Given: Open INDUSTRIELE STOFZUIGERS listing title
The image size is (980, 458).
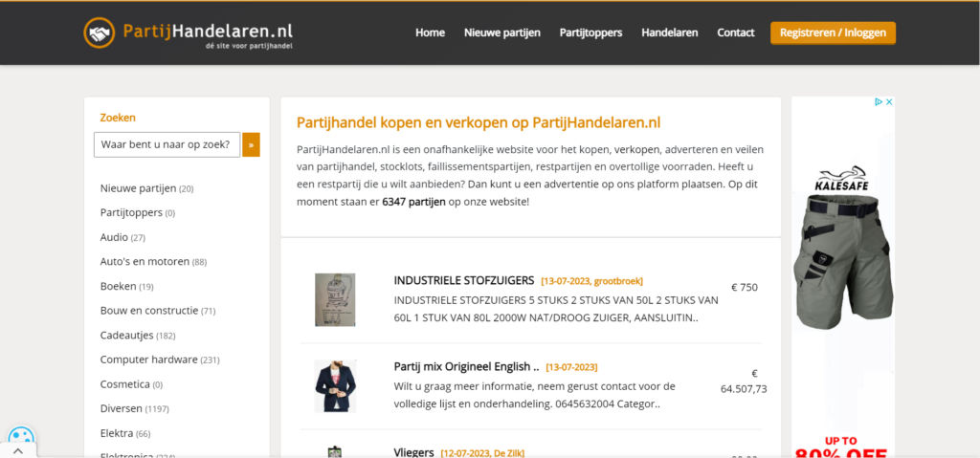Looking at the screenshot, I should coord(464,280).
